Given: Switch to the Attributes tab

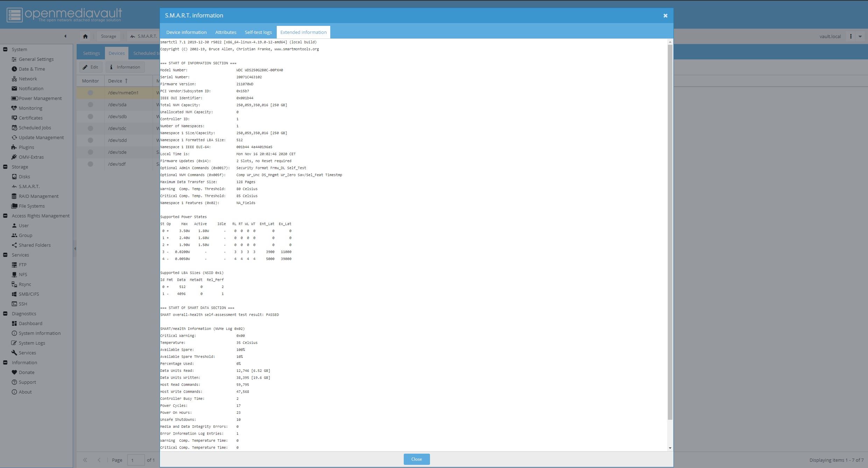Looking at the screenshot, I should (x=226, y=32).
